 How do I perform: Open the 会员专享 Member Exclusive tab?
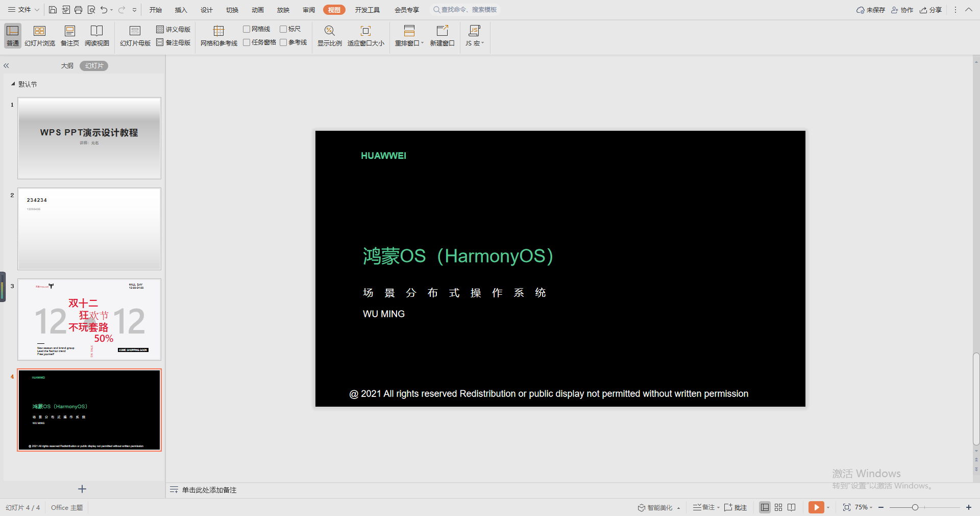pos(407,10)
